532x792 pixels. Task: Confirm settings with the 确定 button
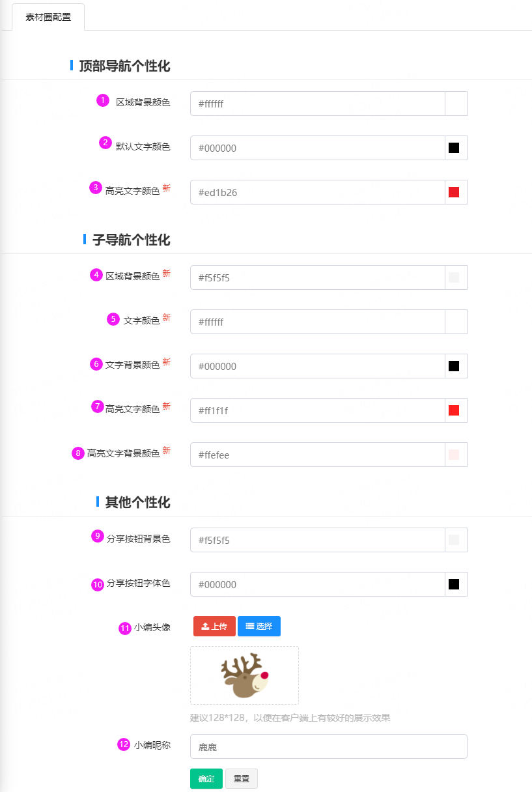[x=206, y=778]
